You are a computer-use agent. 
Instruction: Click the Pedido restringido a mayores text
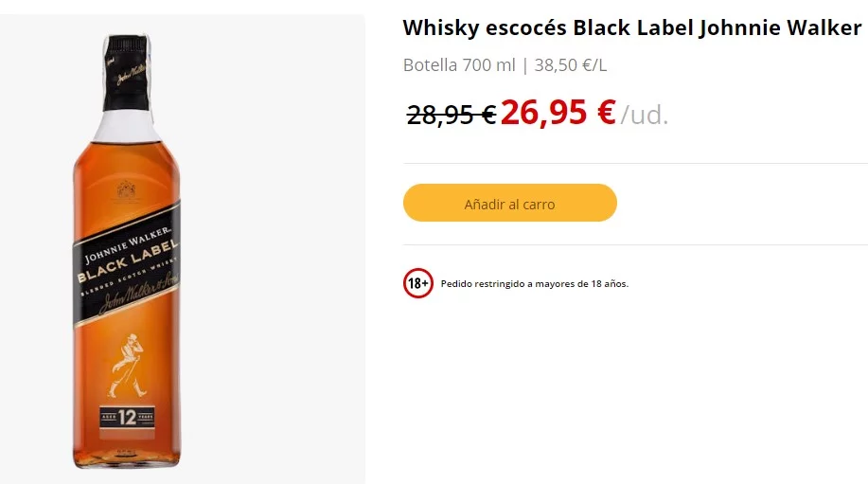pos(534,283)
